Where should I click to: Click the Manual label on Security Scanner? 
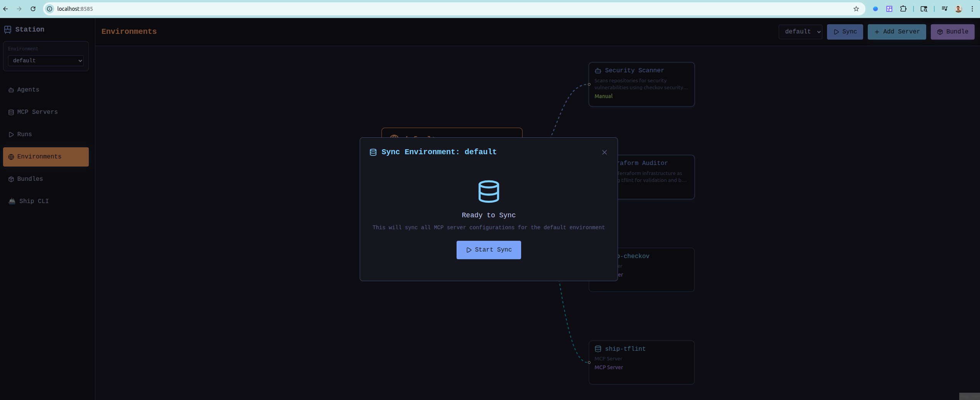tap(603, 96)
